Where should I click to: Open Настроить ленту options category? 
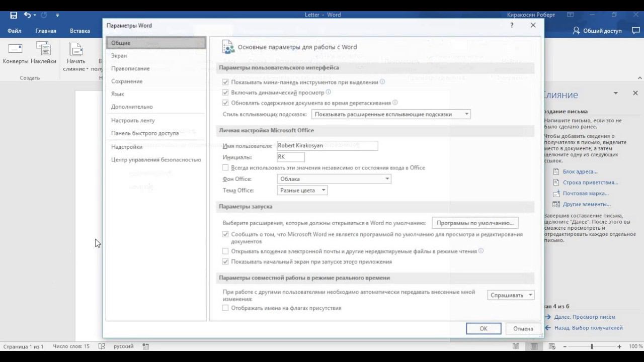coord(156,121)
